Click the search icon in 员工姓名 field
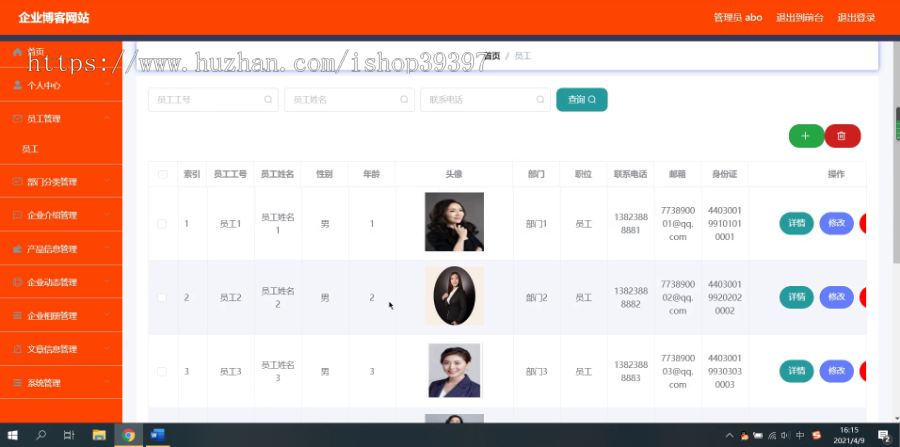 tap(404, 99)
